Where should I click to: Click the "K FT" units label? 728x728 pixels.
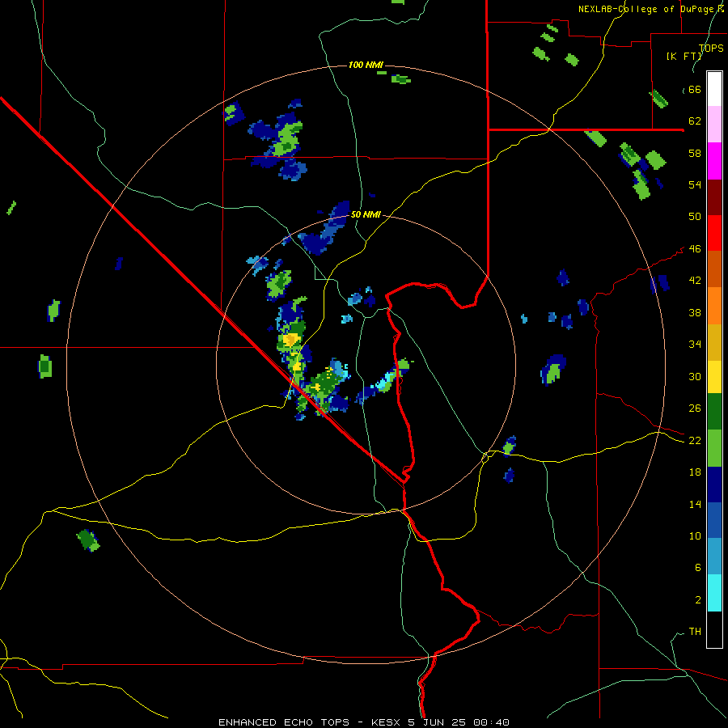[684, 57]
